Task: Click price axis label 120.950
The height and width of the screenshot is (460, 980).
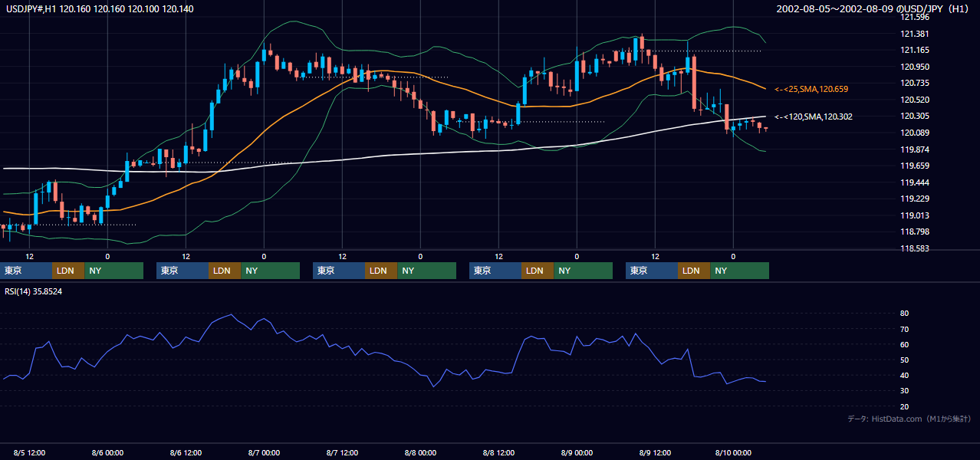Action: (x=916, y=67)
